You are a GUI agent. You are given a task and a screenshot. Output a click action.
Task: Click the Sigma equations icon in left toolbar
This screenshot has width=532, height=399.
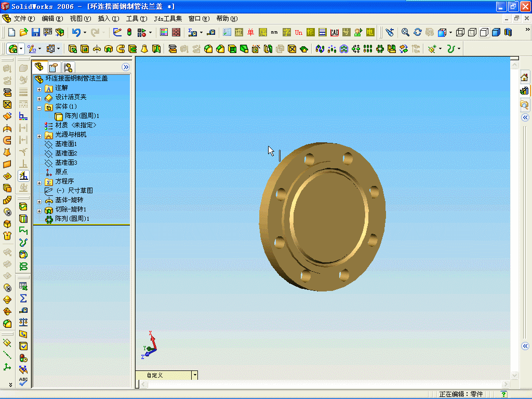(x=23, y=298)
